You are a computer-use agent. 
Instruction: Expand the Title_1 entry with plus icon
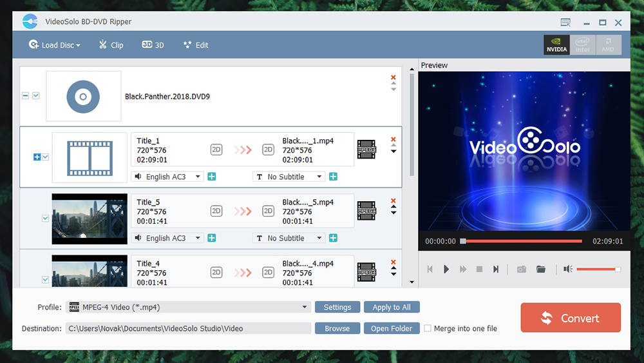click(x=37, y=157)
